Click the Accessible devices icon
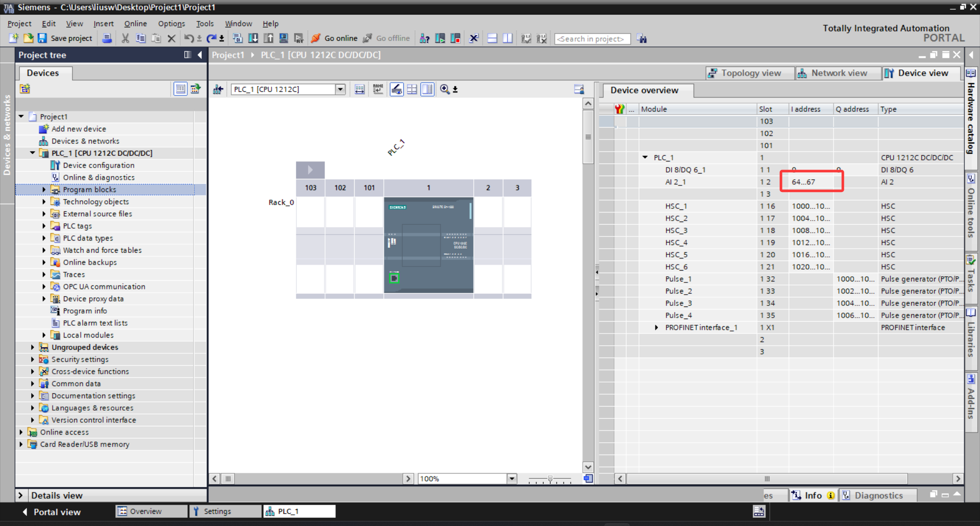This screenshot has width=980, height=526. pos(425,38)
